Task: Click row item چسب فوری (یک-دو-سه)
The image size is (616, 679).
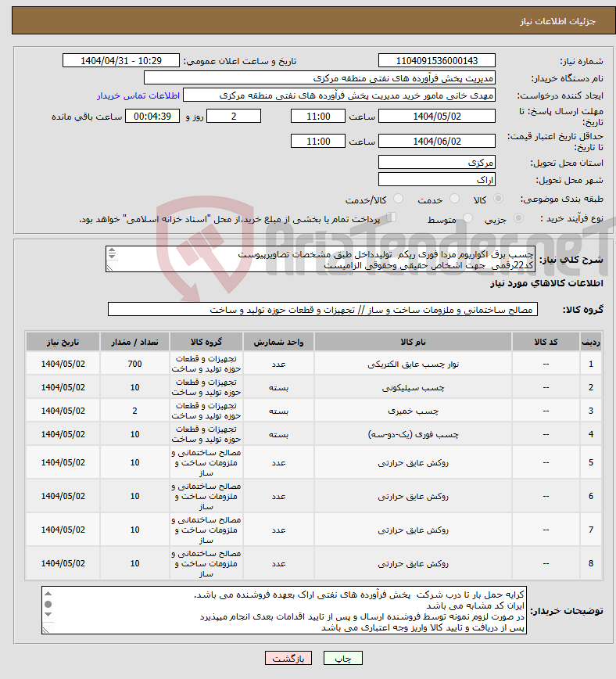Action: coord(414,434)
